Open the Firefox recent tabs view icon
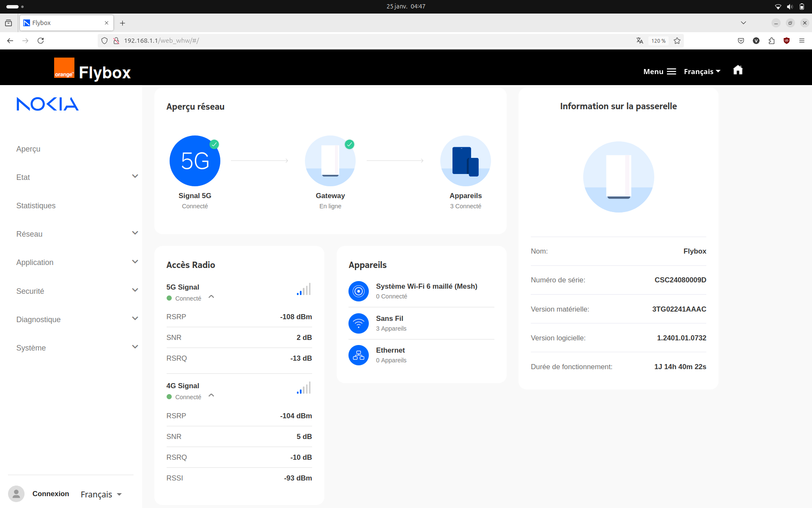Screen dimensions: 812x508 pyautogui.click(x=8, y=23)
